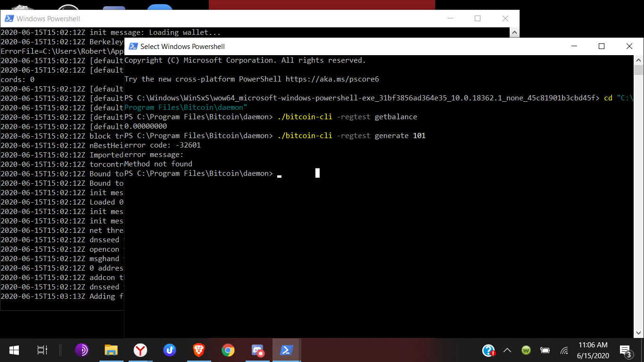Click the Copyright Microsoft Corporation line

(x=245, y=60)
